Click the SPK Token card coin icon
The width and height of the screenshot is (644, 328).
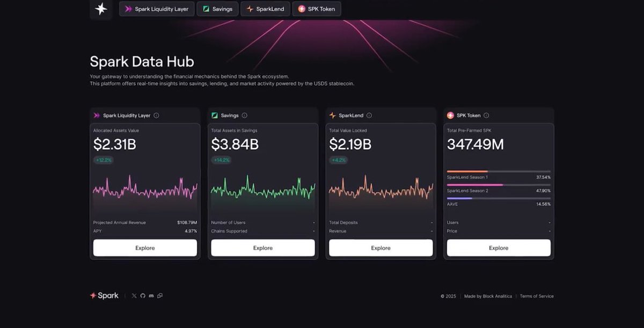(x=450, y=115)
